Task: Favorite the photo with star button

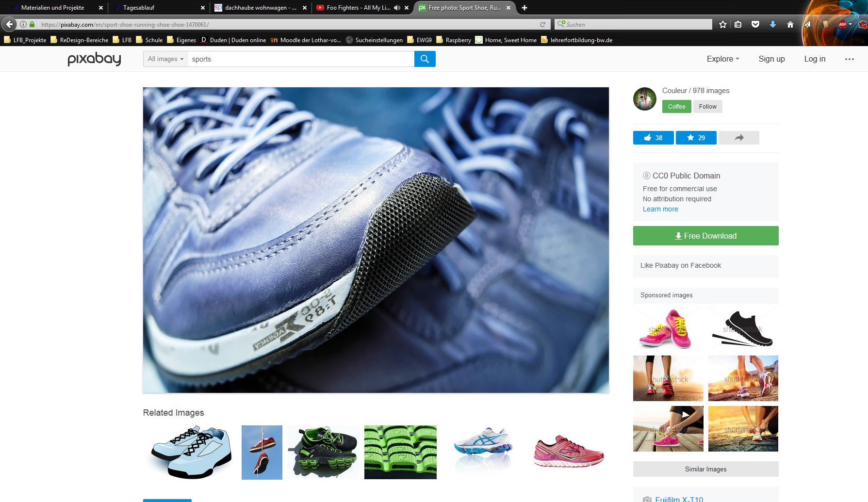Action: [x=696, y=138]
